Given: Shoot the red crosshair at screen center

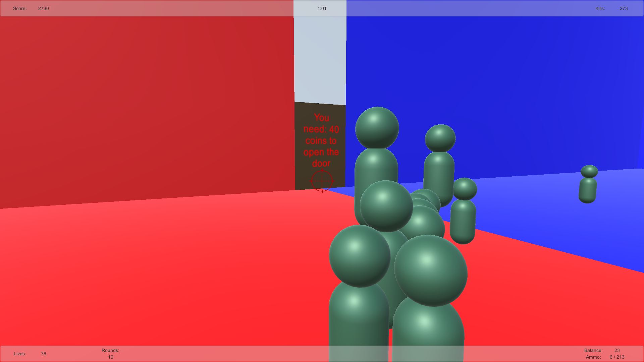Looking at the screenshot, I should click(x=322, y=181).
